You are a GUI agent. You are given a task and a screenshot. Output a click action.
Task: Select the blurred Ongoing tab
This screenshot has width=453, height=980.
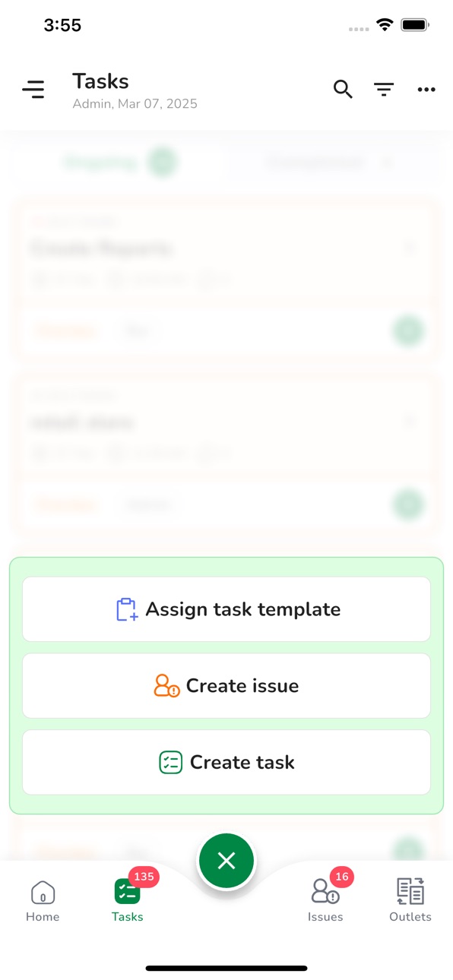coord(119,162)
